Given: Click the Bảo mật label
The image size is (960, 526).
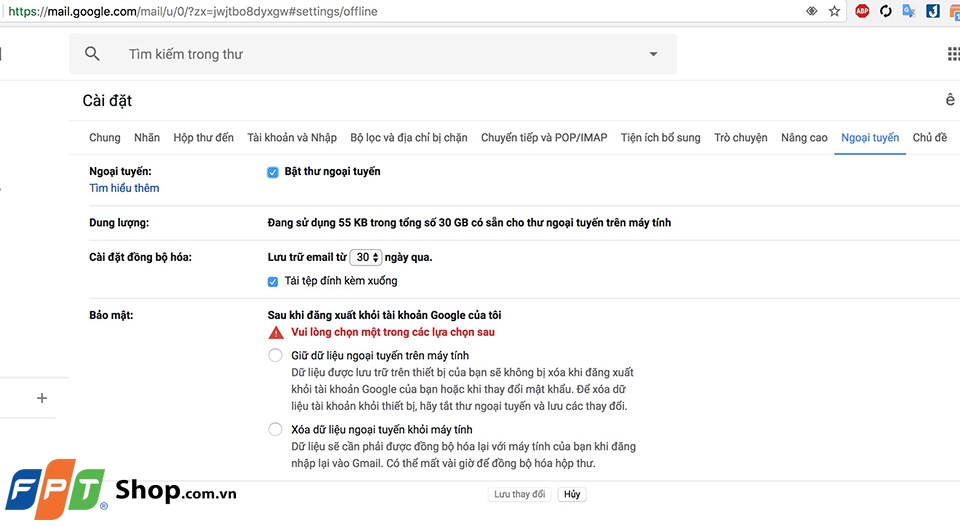Looking at the screenshot, I should tap(111, 315).
